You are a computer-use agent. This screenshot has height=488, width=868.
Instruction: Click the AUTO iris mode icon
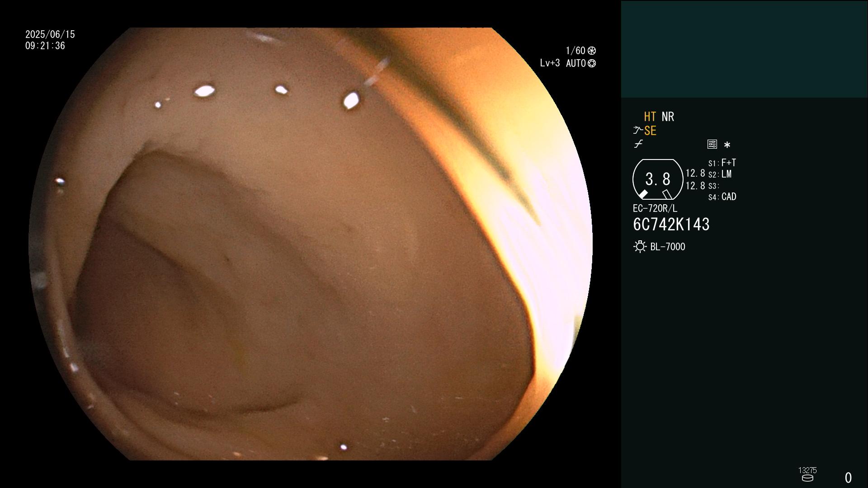(592, 63)
